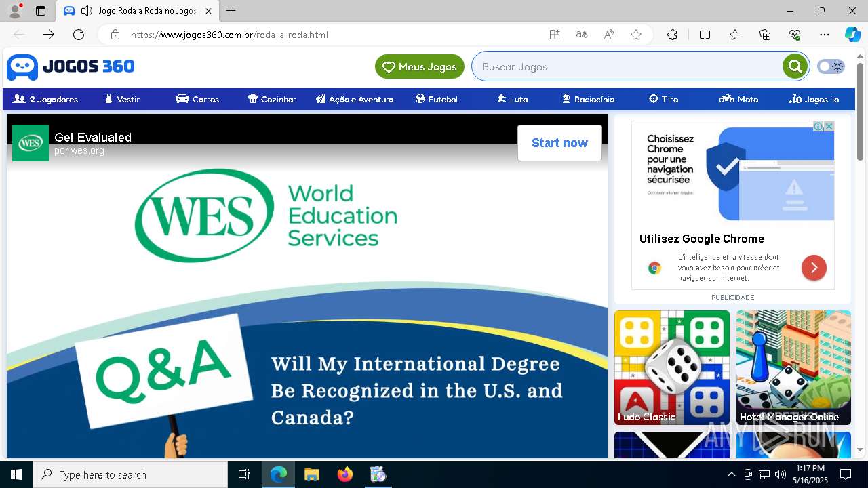Open browser Extensions icon
This screenshot has width=868, height=488.
[672, 35]
